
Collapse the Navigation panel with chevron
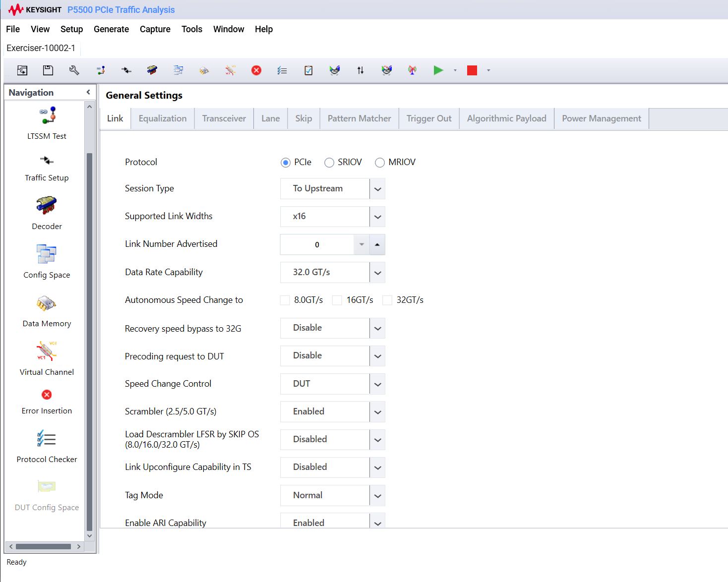tap(88, 92)
